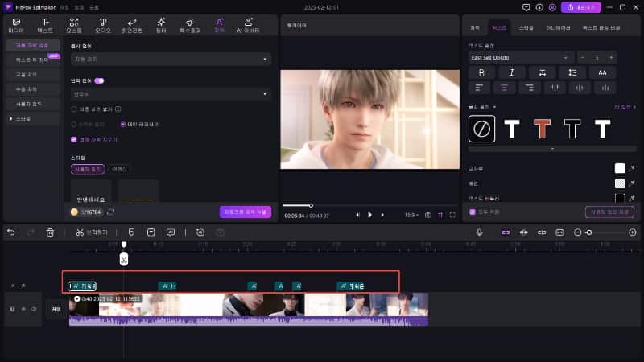Open the Transitions tab in top toolbar

[132, 24]
